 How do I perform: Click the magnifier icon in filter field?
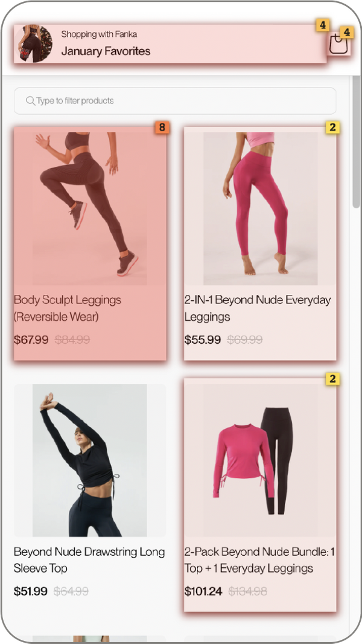(30, 101)
